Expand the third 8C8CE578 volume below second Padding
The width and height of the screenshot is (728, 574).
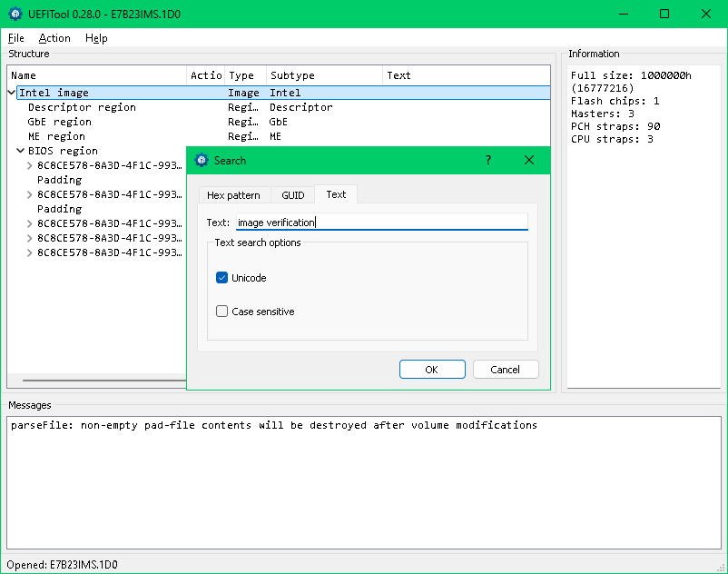30,223
